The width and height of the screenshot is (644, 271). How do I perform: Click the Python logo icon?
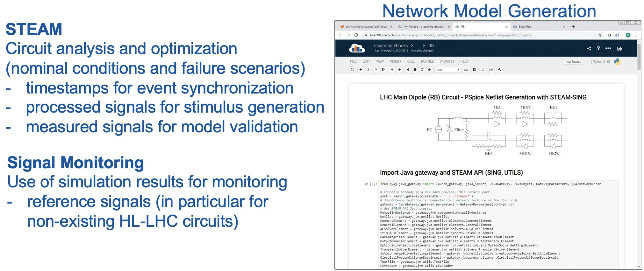click(x=617, y=62)
